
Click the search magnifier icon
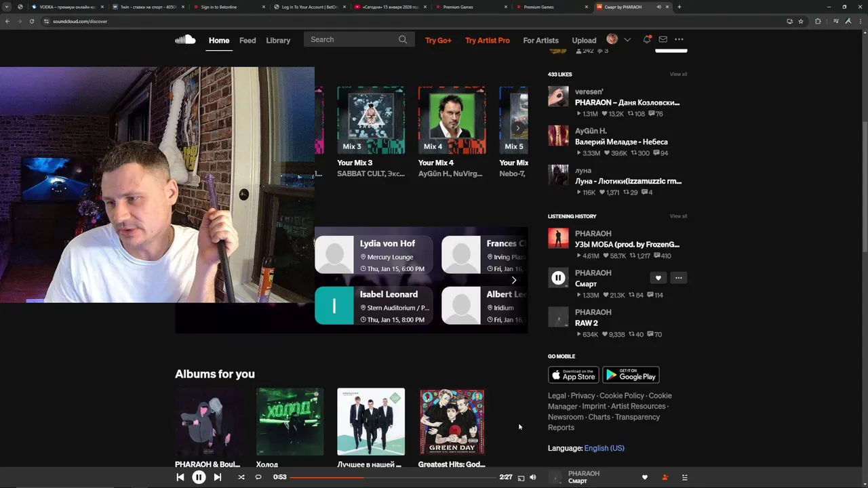(403, 39)
